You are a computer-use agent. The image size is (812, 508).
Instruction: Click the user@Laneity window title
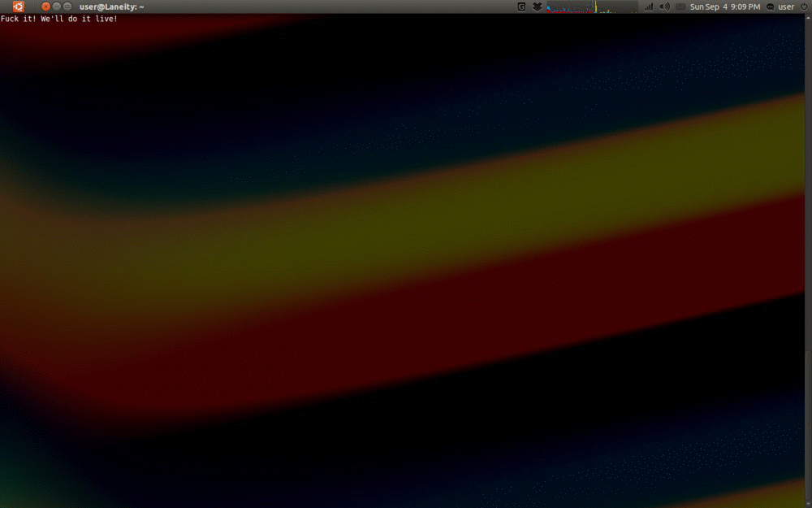pyautogui.click(x=112, y=7)
